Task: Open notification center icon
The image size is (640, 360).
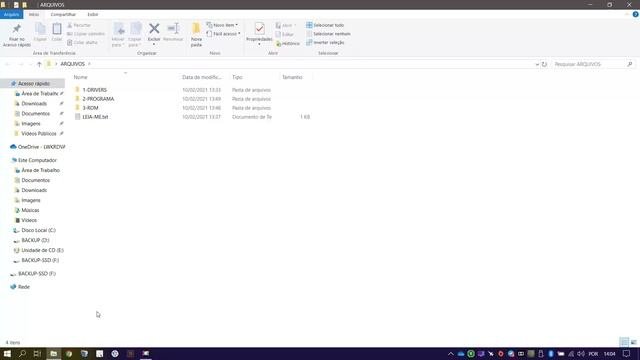Action: [627, 354]
